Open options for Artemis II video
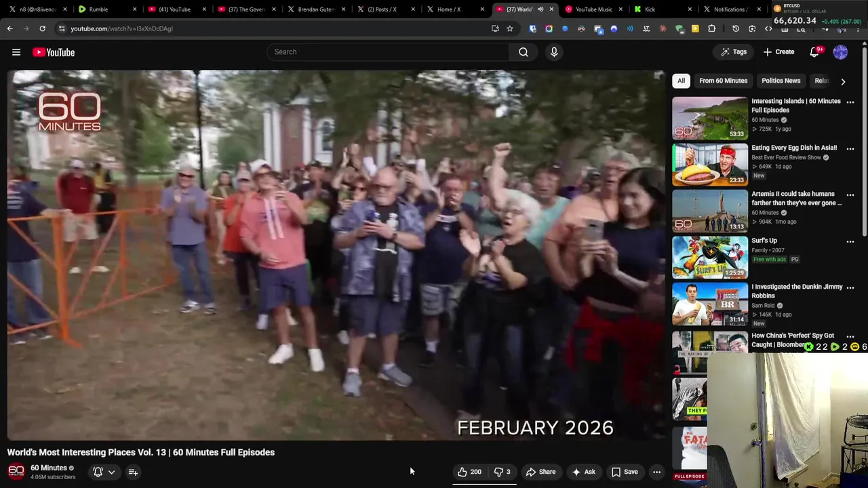The width and height of the screenshot is (868, 488). click(850, 195)
